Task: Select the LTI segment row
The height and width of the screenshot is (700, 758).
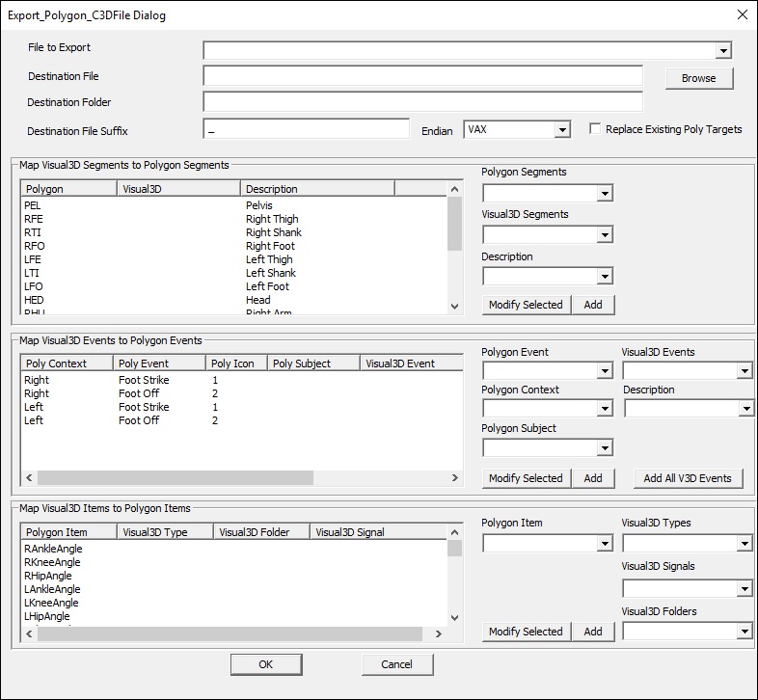Action: pos(234,273)
